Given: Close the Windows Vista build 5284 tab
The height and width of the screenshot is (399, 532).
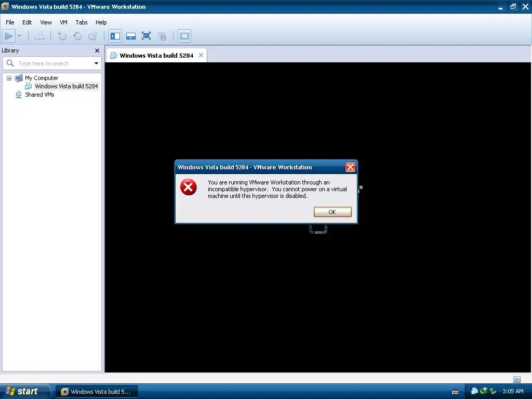Looking at the screenshot, I should (x=201, y=55).
